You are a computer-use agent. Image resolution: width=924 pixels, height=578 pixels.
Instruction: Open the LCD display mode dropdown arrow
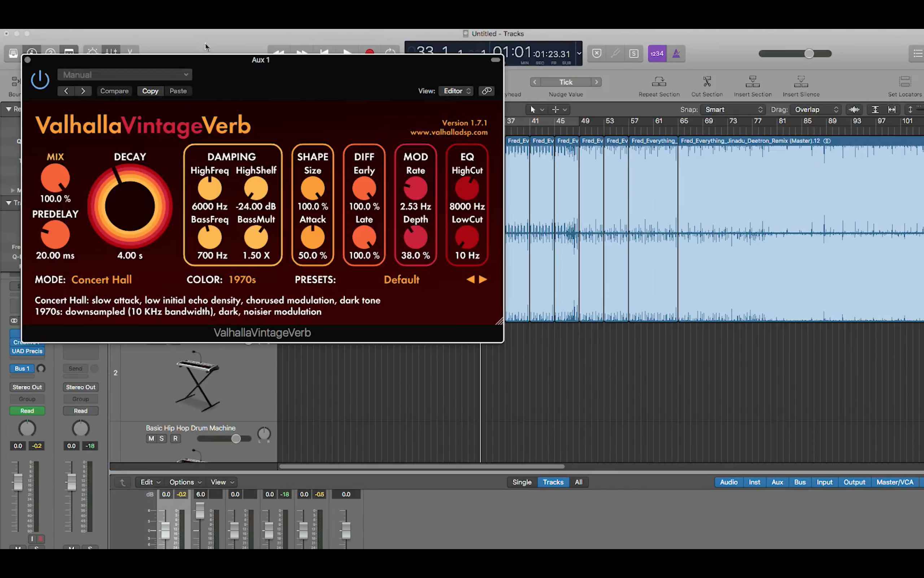point(579,53)
